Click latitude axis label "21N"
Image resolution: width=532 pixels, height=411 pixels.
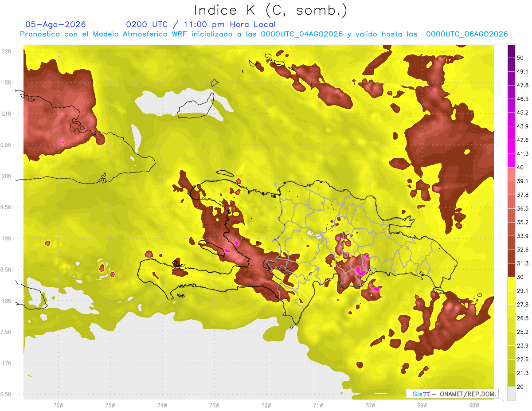point(7,114)
